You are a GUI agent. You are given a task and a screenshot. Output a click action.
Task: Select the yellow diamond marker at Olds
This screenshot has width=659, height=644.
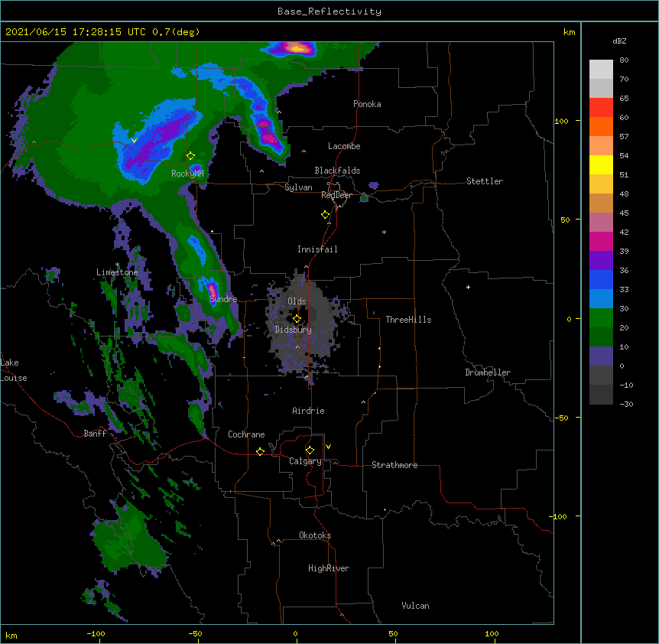[x=297, y=318]
